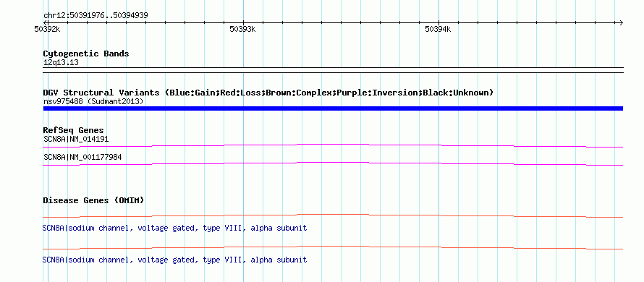Open the SCN8A|NM_014191 transcript label

coord(76,139)
